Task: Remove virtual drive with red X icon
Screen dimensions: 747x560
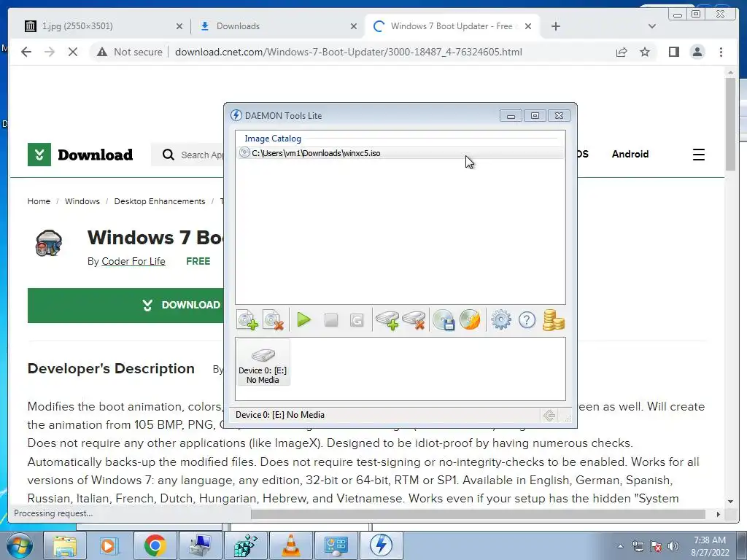Action: click(x=414, y=320)
